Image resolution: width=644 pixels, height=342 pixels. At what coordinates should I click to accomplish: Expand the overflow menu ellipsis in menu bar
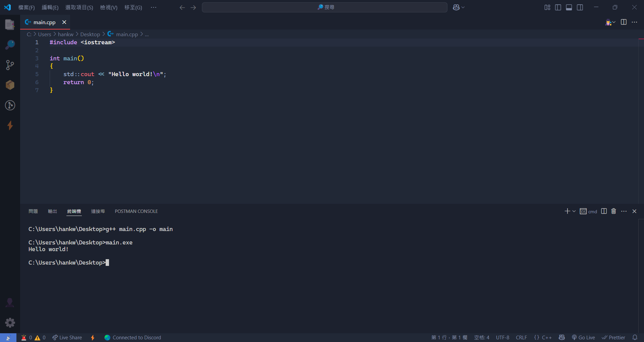(154, 7)
